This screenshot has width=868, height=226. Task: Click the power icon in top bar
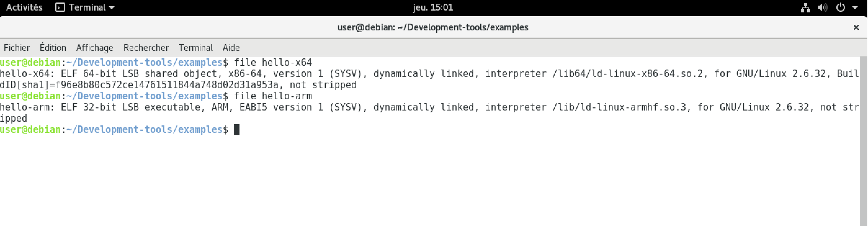[x=840, y=7]
